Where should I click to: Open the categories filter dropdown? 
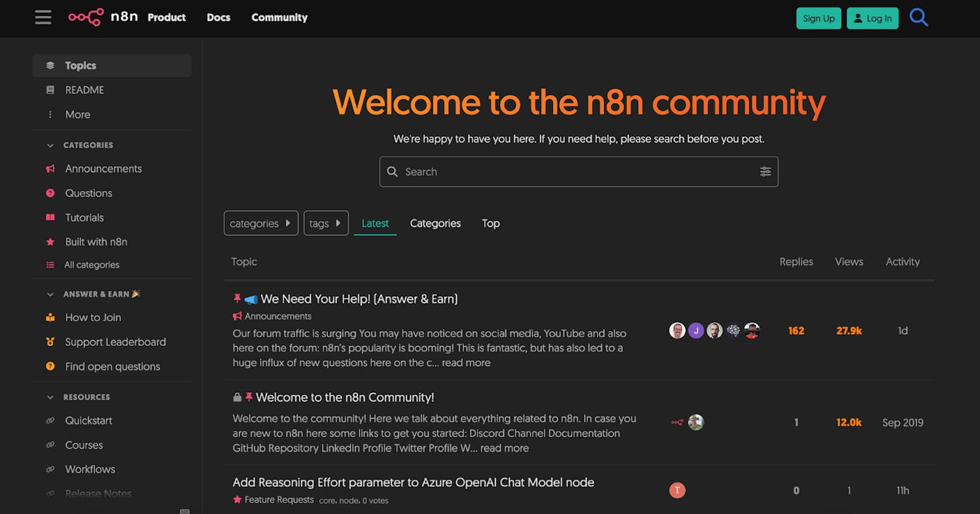pos(260,223)
